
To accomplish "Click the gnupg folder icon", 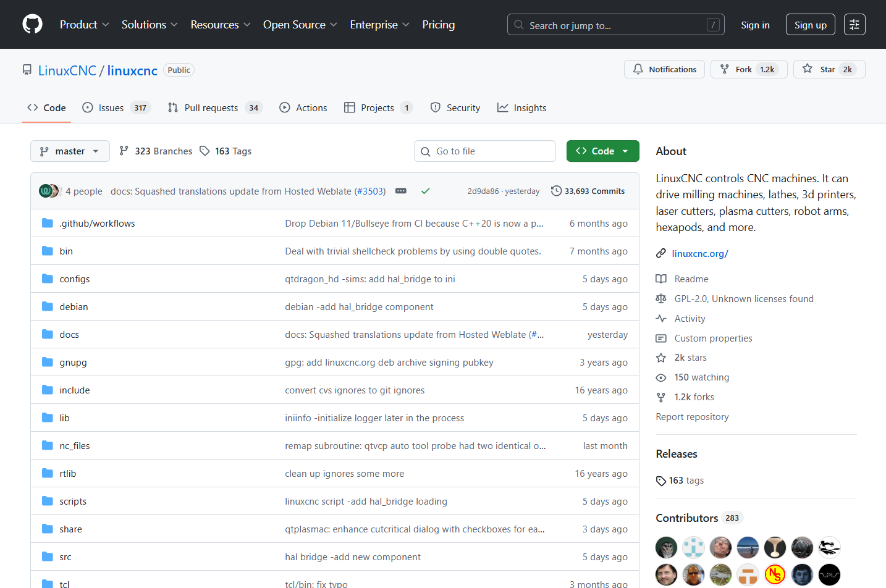I will click(48, 362).
